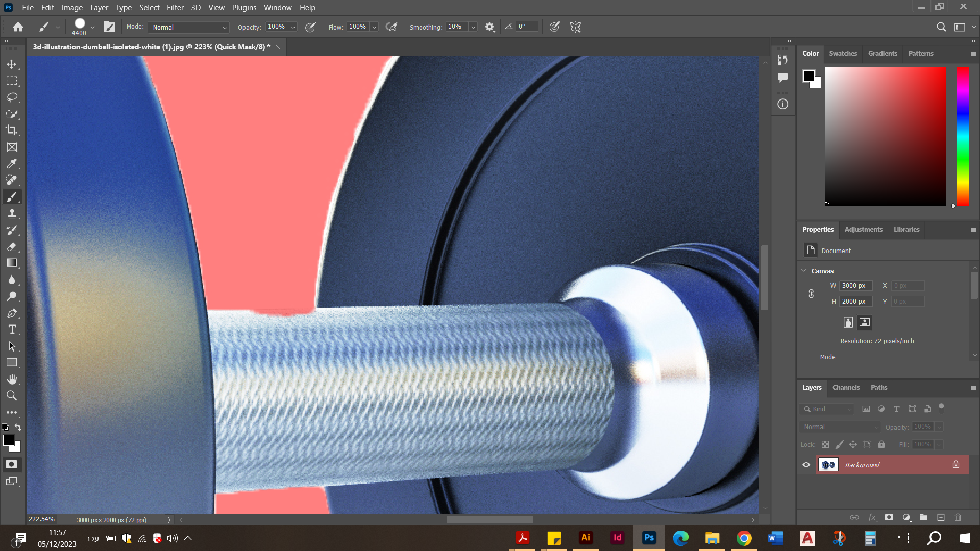The height and width of the screenshot is (551, 980).
Task: Click the Zoom tool in toolbar
Action: click(x=12, y=395)
